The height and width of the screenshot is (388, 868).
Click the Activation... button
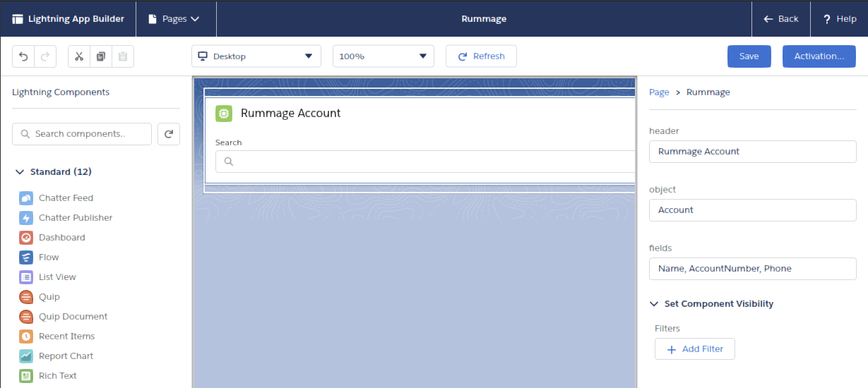819,56
